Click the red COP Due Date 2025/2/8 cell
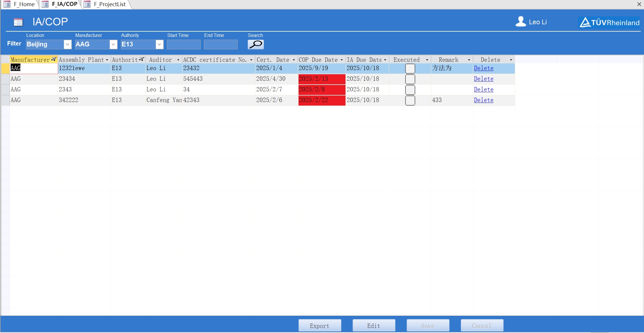Image resolution: width=644 pixels, height=333 pixels. tap(322, 90)
